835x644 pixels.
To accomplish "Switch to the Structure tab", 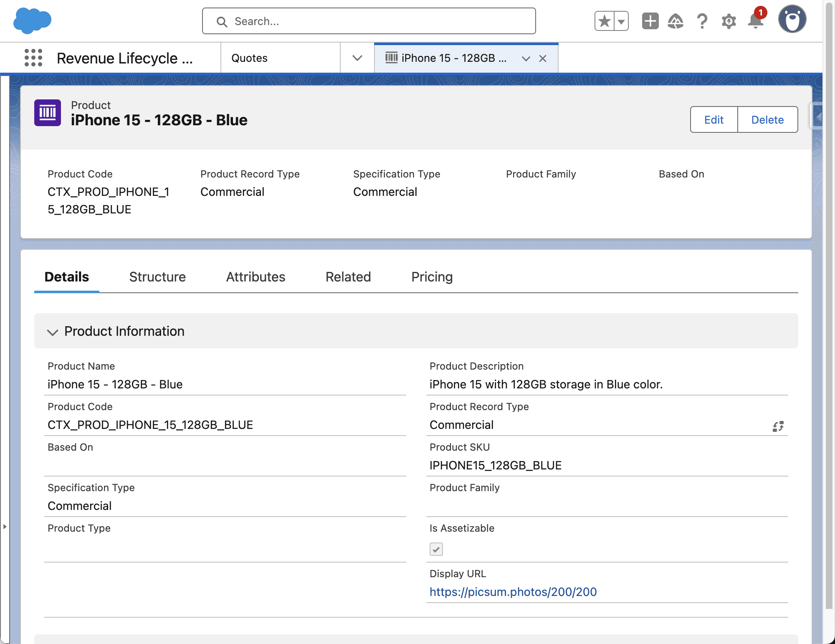I will click(157, 277).
